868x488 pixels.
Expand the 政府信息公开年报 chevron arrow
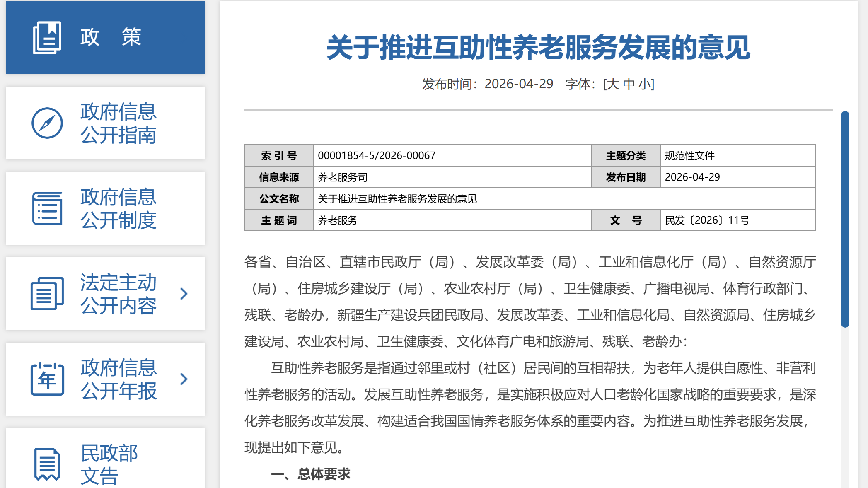184,379
